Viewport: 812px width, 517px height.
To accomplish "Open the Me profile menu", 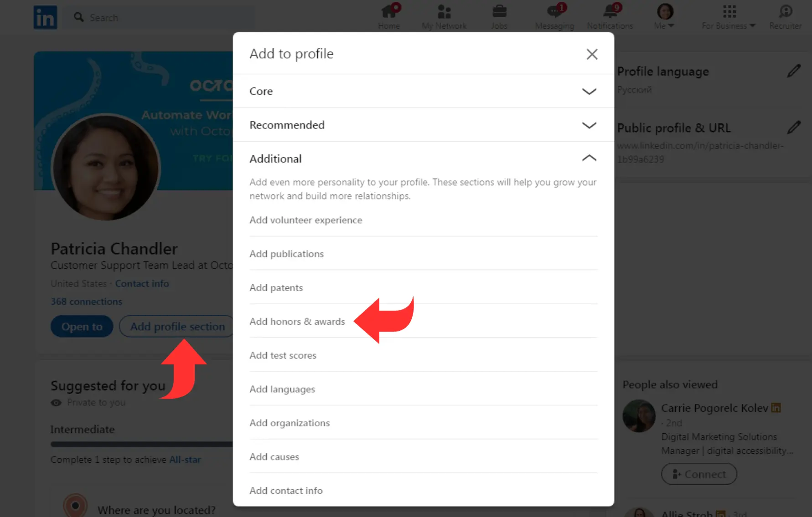I will click(x=665, y=17).
